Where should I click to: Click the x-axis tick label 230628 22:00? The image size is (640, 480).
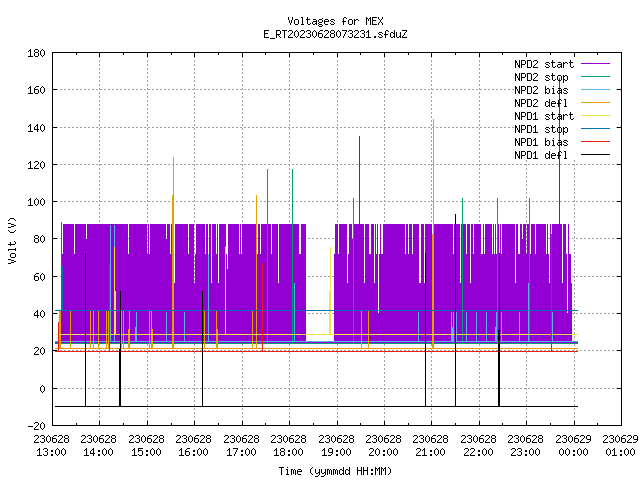478,446
